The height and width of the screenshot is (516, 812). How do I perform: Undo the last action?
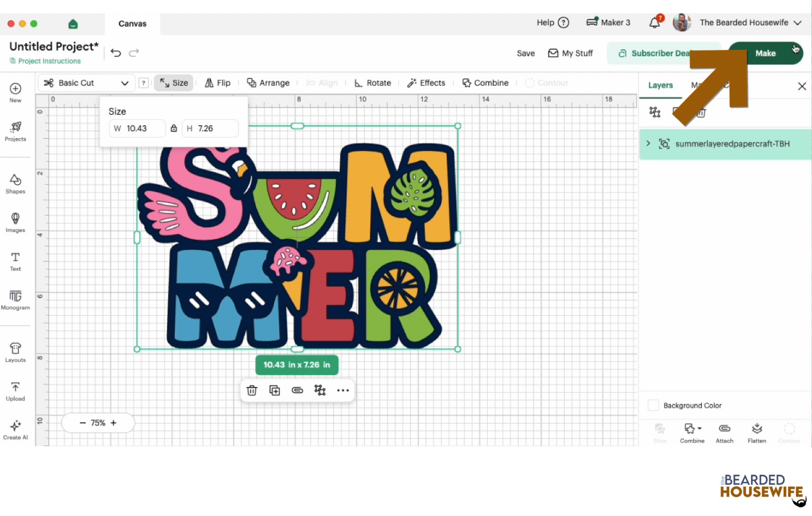pos(116,53)
